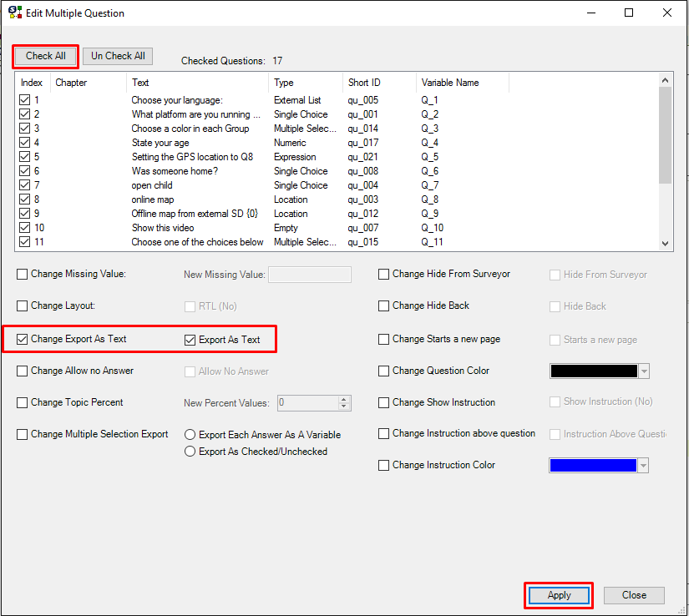Click the 'Expression' type cell

click(x=295, y=157)
